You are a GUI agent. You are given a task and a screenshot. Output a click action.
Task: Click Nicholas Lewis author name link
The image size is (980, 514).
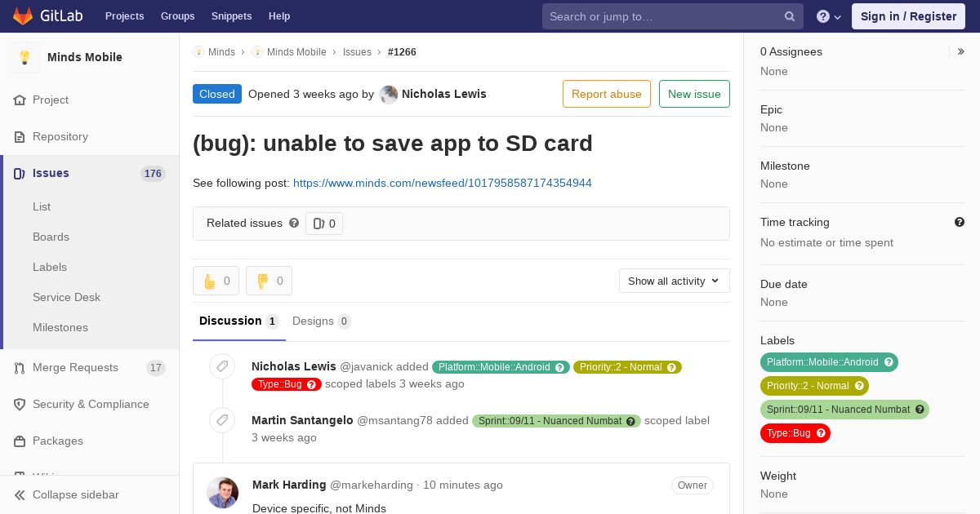click(444, 94)
